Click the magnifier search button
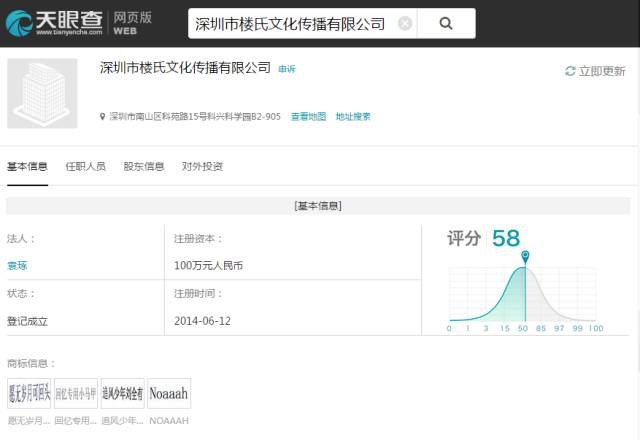Screen dimensions: 640x440 click(x=446, y=24)
